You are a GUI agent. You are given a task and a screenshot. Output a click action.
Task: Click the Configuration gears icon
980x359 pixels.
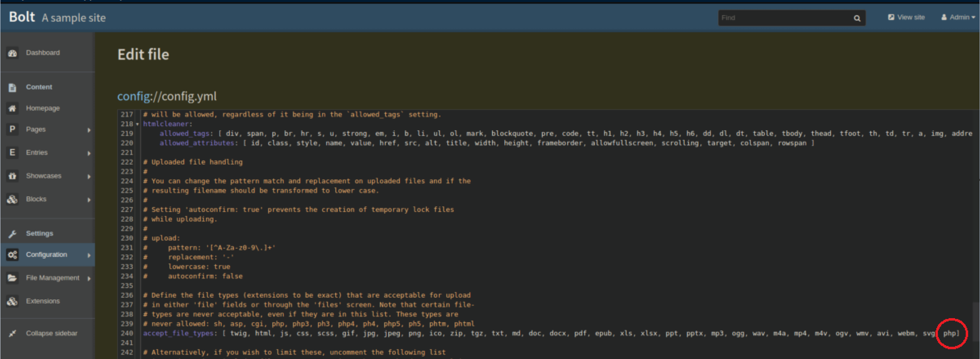(x=12, y=255)
